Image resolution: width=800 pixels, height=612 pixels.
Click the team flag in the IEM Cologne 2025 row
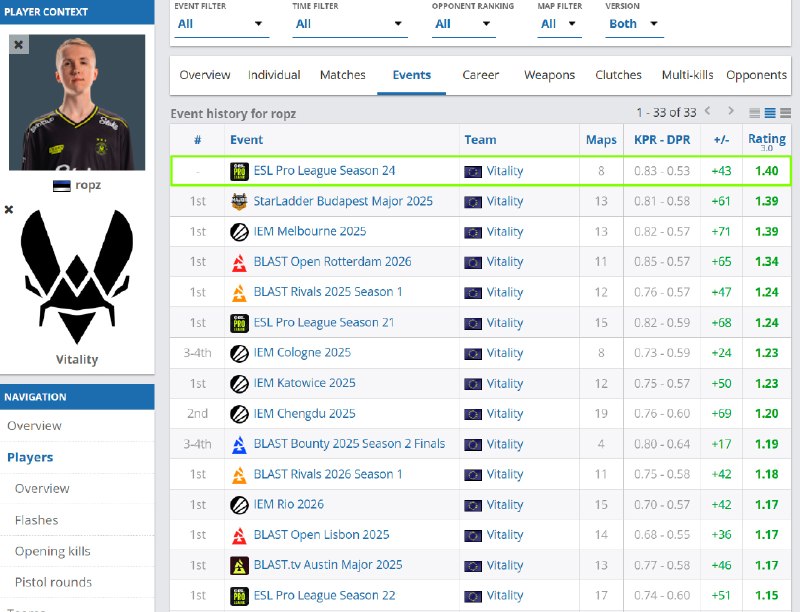473,353
